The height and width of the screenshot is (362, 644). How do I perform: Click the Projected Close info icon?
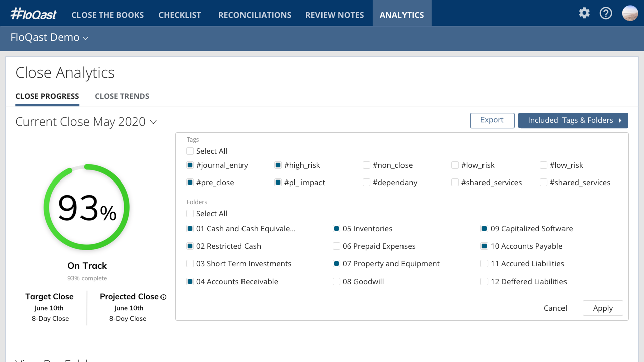pyautogui.click(x=163, y=297)
